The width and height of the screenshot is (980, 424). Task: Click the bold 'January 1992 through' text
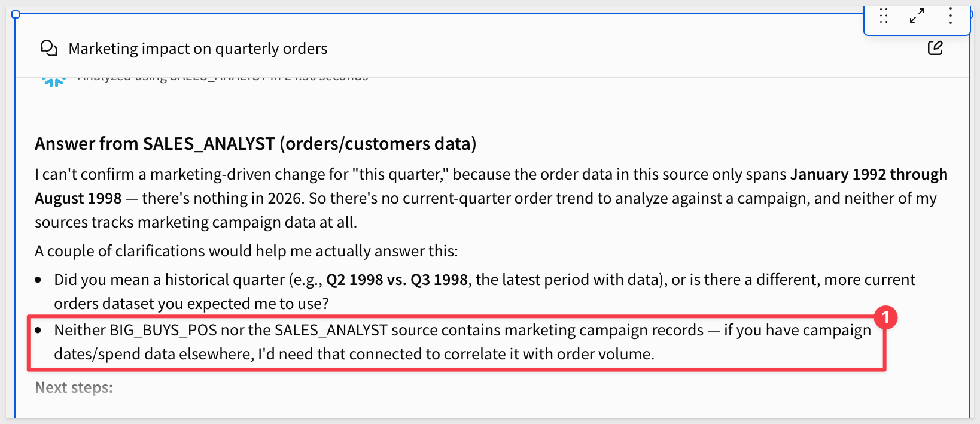coord(869,174)
